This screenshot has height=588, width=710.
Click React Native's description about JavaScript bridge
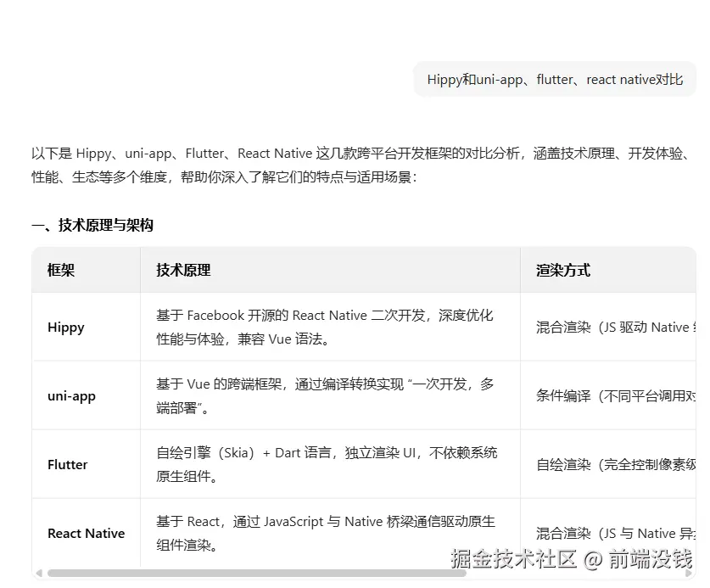pos(326,533)
